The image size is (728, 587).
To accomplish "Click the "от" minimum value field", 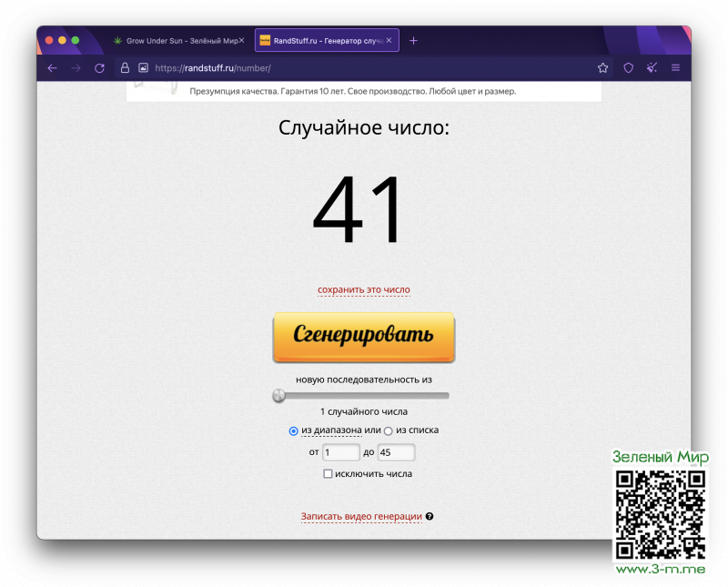I will coord(341,452).
